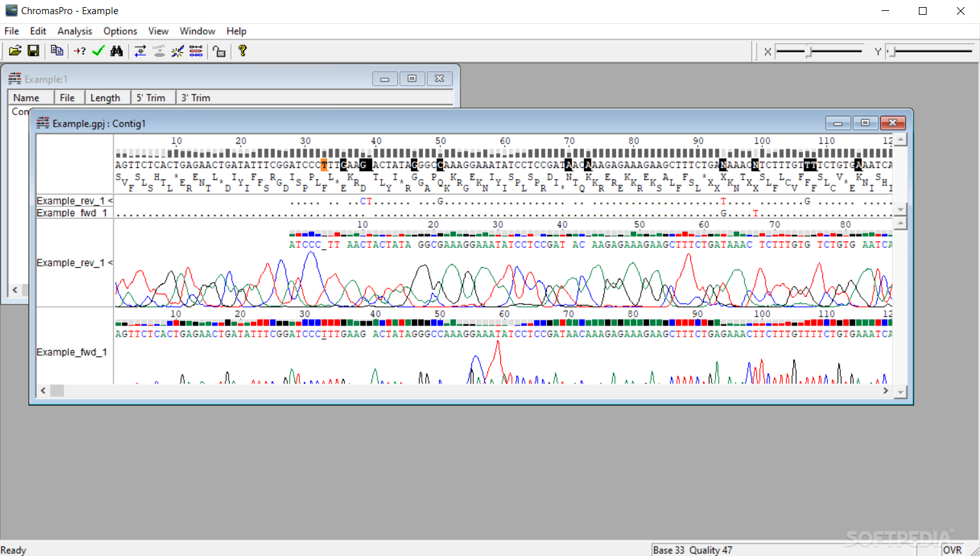This screenshot has height=556, width=980.
Task: Maximize the Example:1 child window
Action: point(412,79)
